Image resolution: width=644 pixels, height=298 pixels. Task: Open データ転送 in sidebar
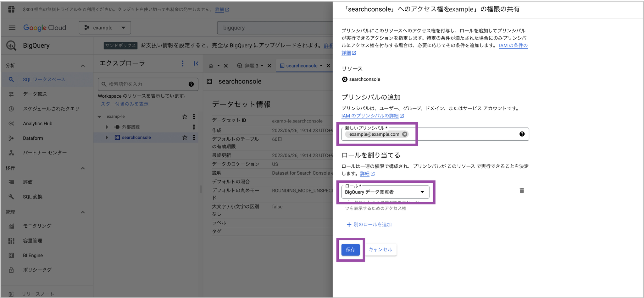click(x=47, y=94)
